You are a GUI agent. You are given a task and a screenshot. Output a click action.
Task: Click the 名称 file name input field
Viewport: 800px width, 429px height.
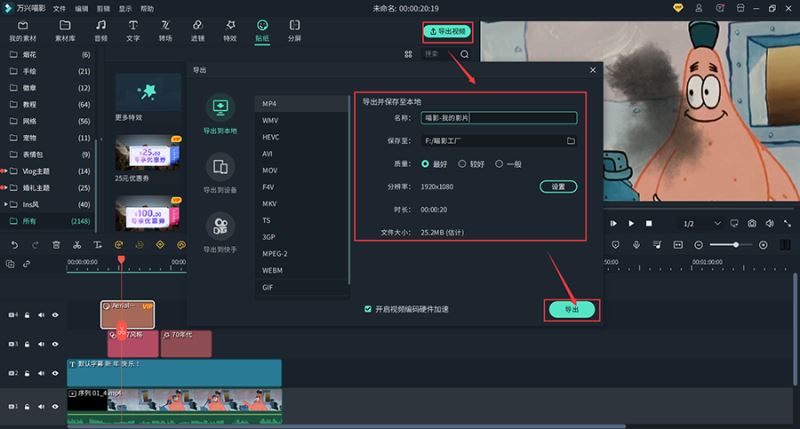[499, 118]
